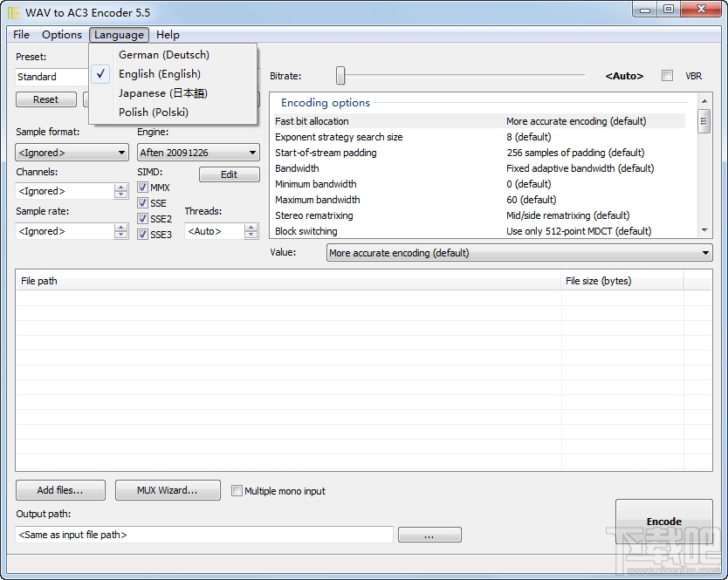The image size is (728, 580).
Task: Disable the MMX SIMD instruction checkbox
Action: pyautogui.click(x=142, y=187)
